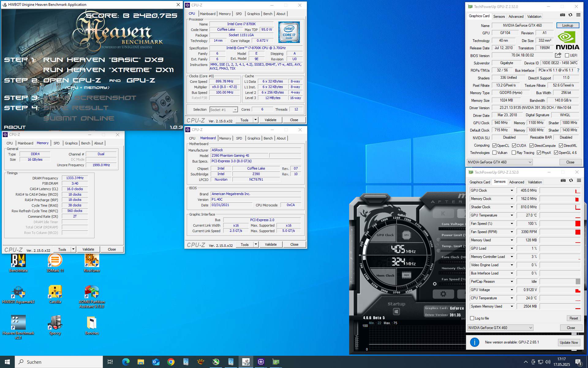The width and height of the screenshot is (588, 368).
Task: Expand the Fan Speed (%) sensor dropdown
Action: [511, 224]
